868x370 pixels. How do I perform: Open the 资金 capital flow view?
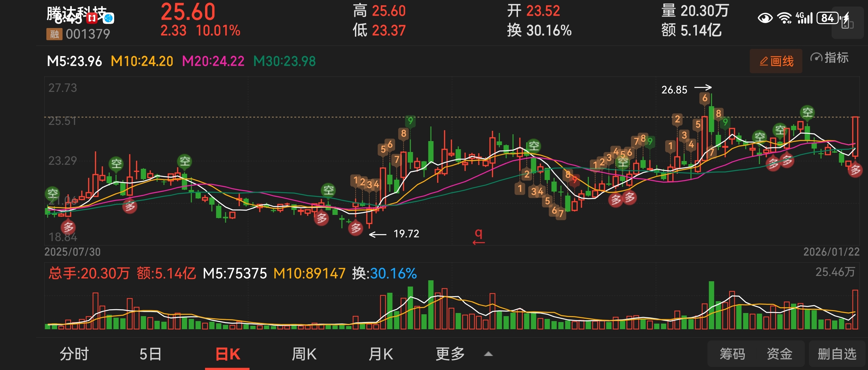click(779, 354)
